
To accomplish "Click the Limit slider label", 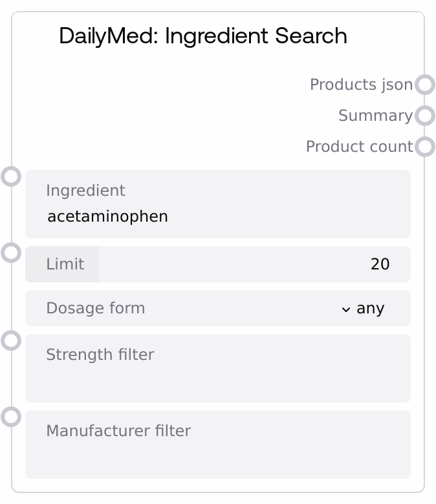I will (65, 264).
